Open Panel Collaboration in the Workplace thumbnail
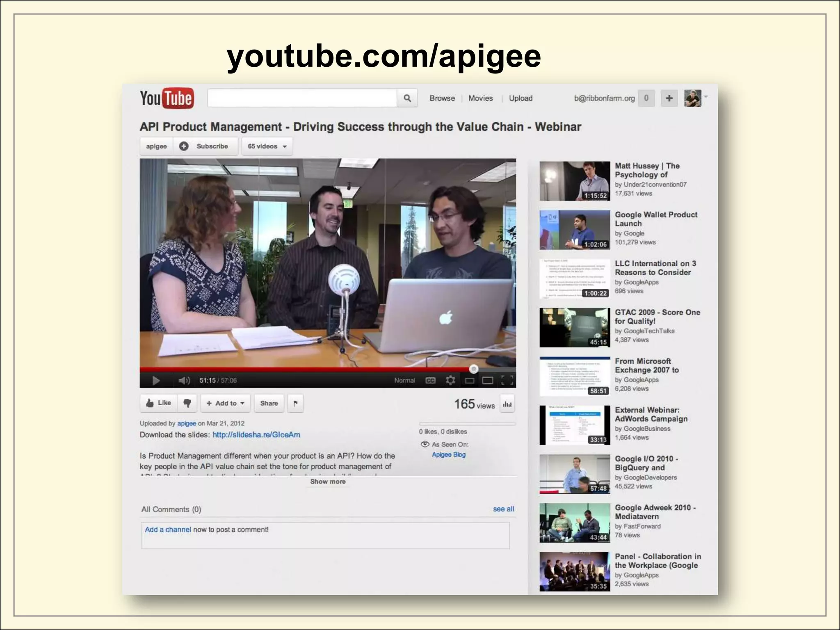The height and width of the screenshot is (630, 840). pyautogui.click(x=575, y=572)
